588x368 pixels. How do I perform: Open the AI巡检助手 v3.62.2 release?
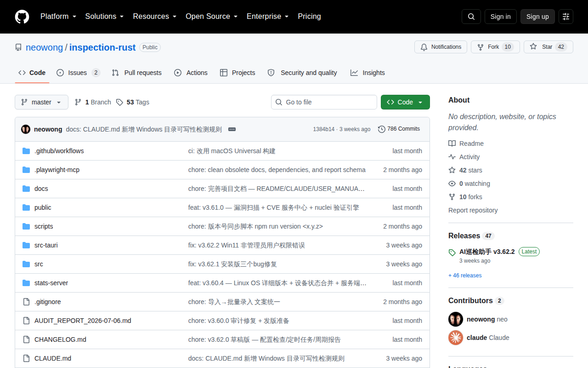487,252
